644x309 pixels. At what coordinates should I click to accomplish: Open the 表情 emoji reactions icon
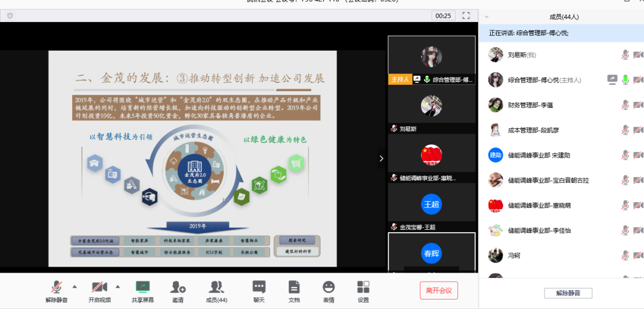[329, 287]
